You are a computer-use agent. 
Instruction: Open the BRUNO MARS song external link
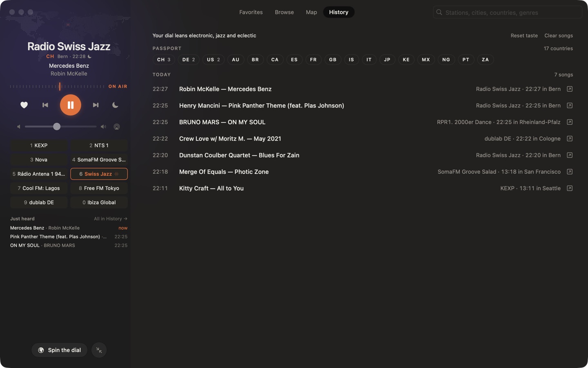pos(570,122)
